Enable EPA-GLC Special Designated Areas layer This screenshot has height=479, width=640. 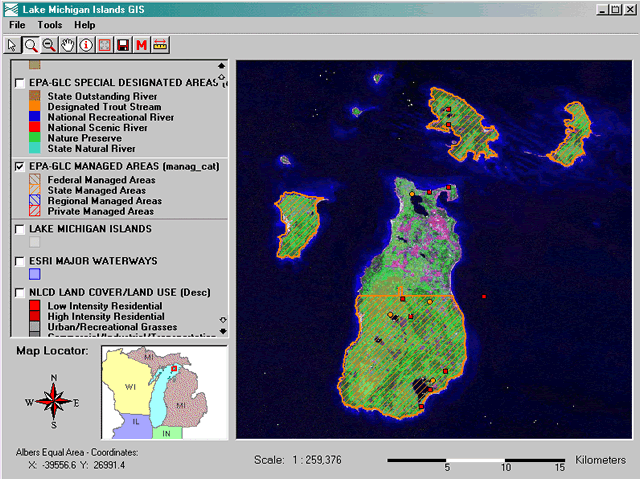tap(19, 83)
